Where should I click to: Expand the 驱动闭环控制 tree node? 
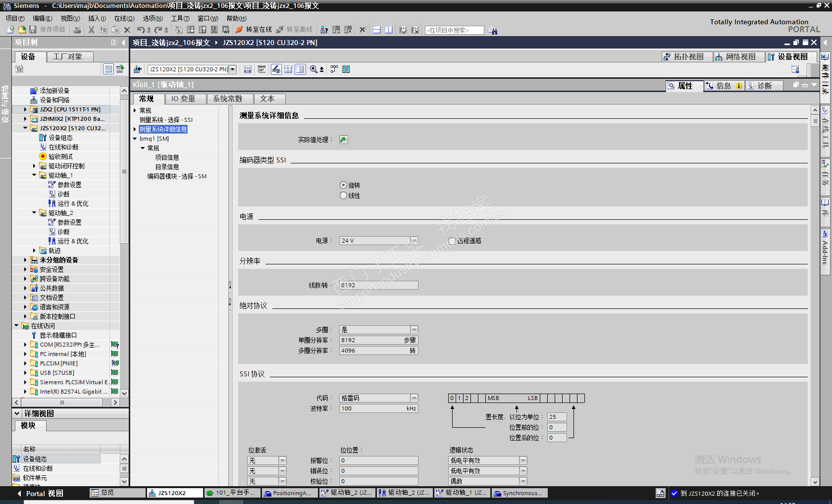34,166
